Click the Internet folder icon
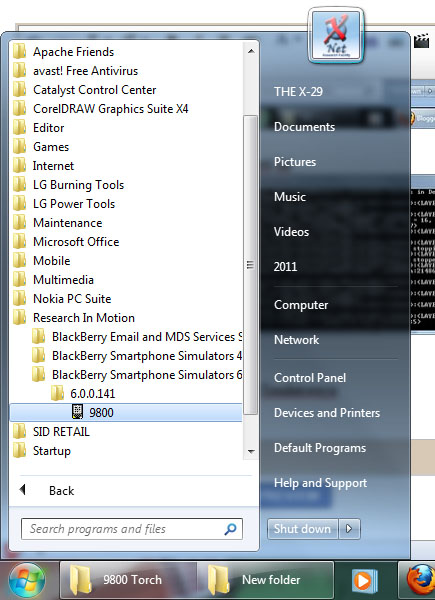The height and width of the screenshot is (600, 435). (x=20, y=165)
